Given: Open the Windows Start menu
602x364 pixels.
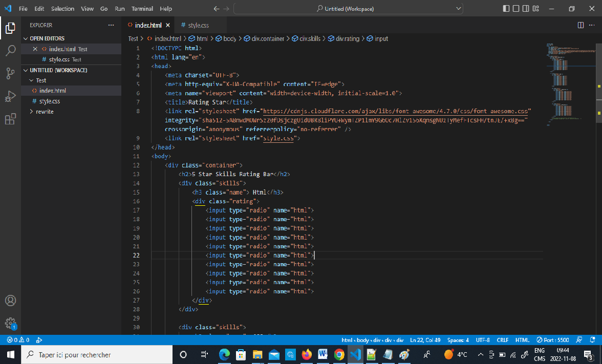Looking at the screenshot, I should (10, 354).
